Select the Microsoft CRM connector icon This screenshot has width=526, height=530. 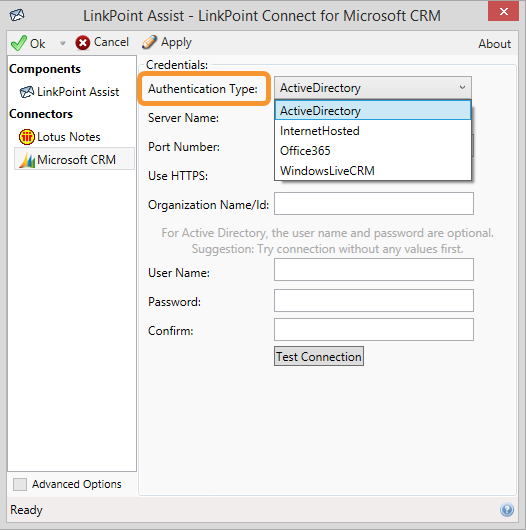point(27,160)
